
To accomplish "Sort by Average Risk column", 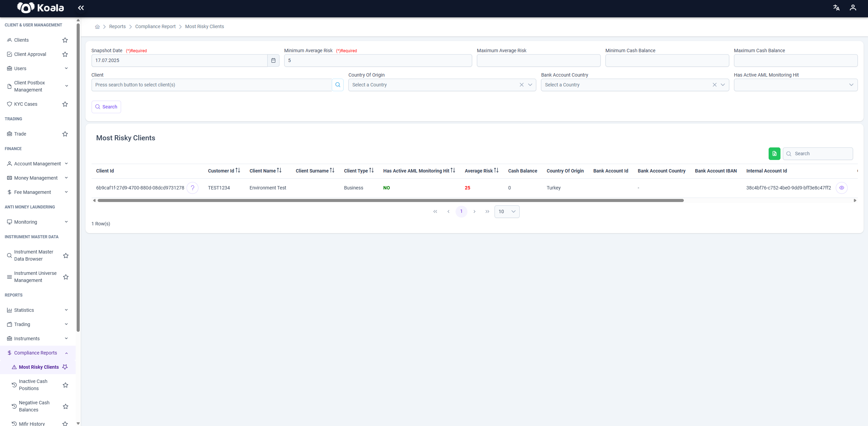I will click(x=496, y=170).
